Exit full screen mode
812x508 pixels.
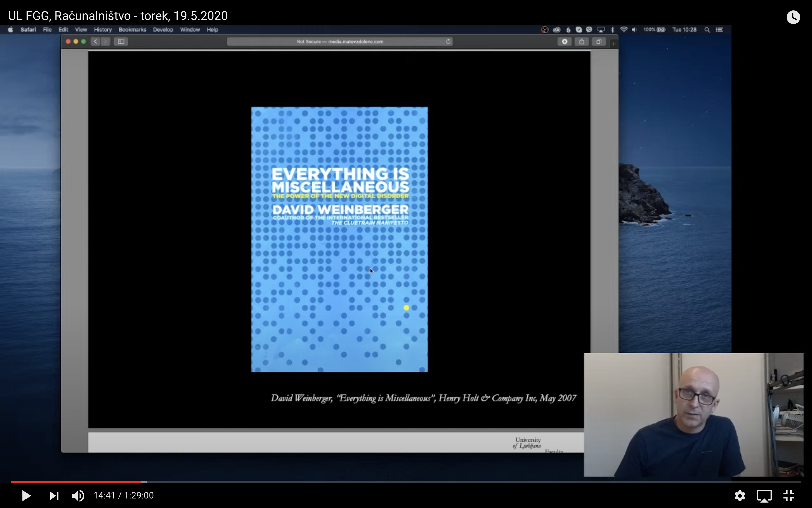pyautogui.click(x=789, y=496)
